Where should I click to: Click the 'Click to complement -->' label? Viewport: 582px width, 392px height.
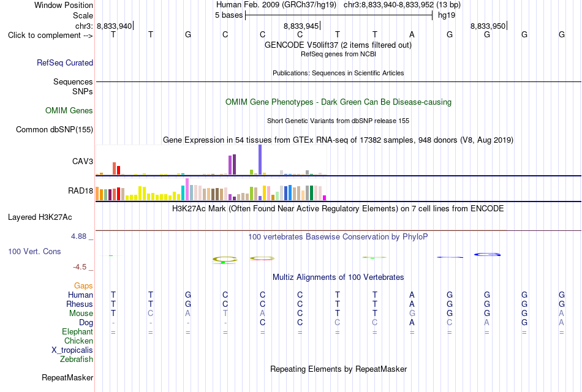point(50,36)
